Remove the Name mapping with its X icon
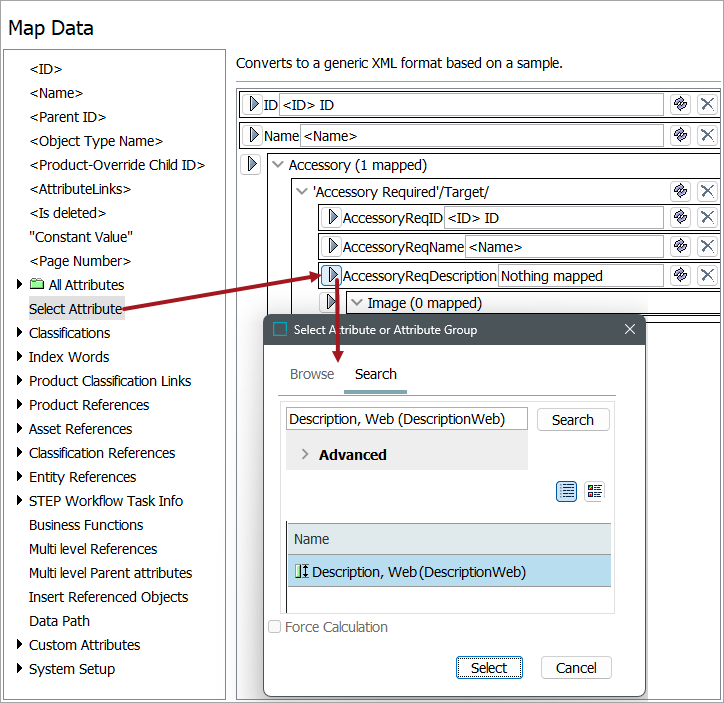724x703 pixels. click(x=707, y=135)
